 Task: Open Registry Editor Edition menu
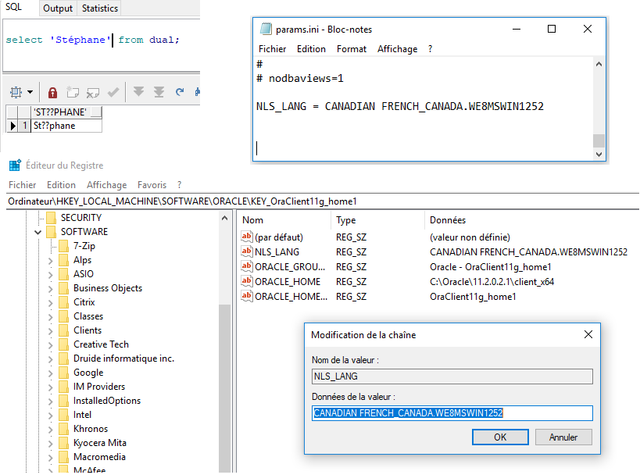coord(61,185)
